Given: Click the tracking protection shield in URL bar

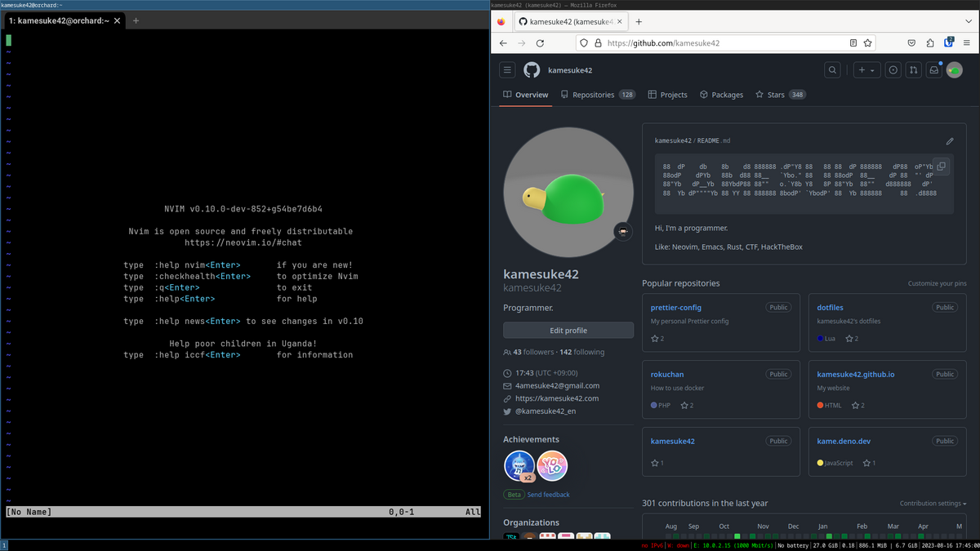Looking at the screenshot, I should coord(584,42).
